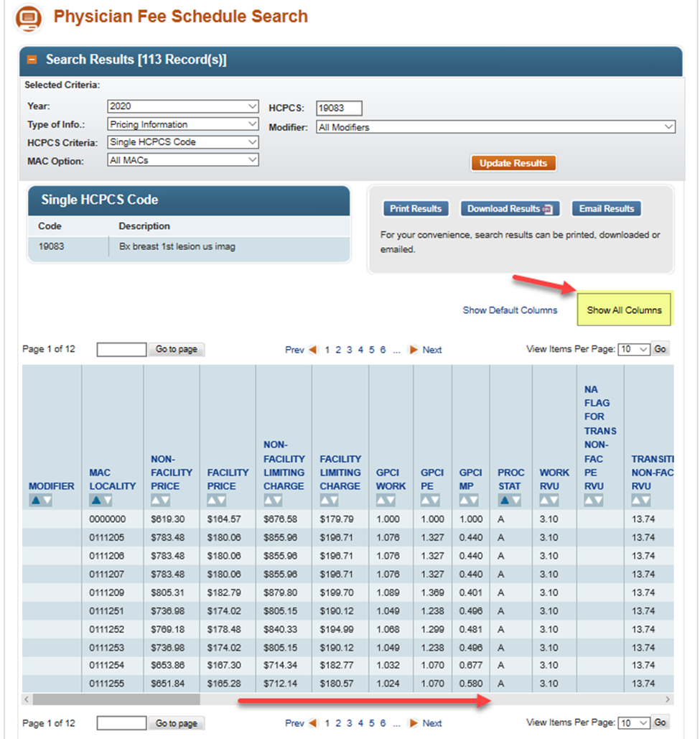Screen dimensions: 700x739
Task: Open the Year dropdown
Action: (183, 106)
